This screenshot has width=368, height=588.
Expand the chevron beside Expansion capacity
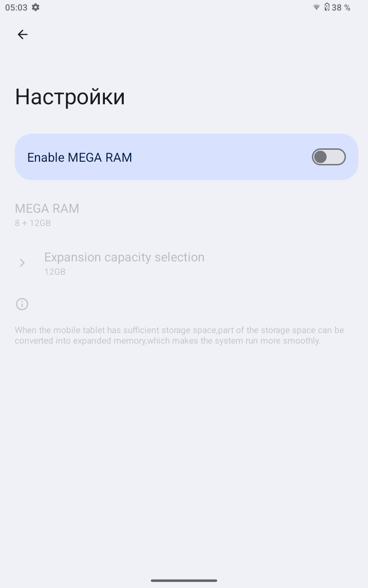tap(22, 263)
